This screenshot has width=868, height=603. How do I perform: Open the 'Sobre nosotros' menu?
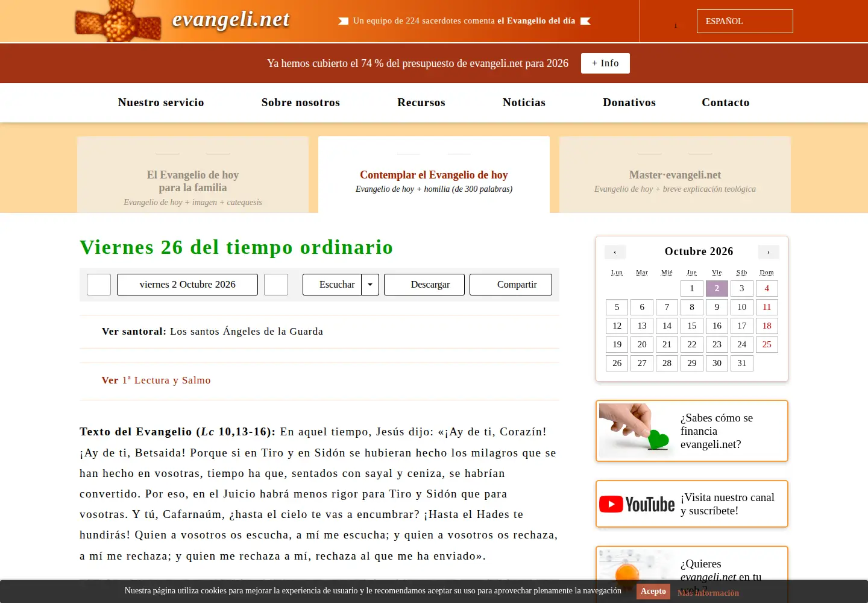click(301, 103)
